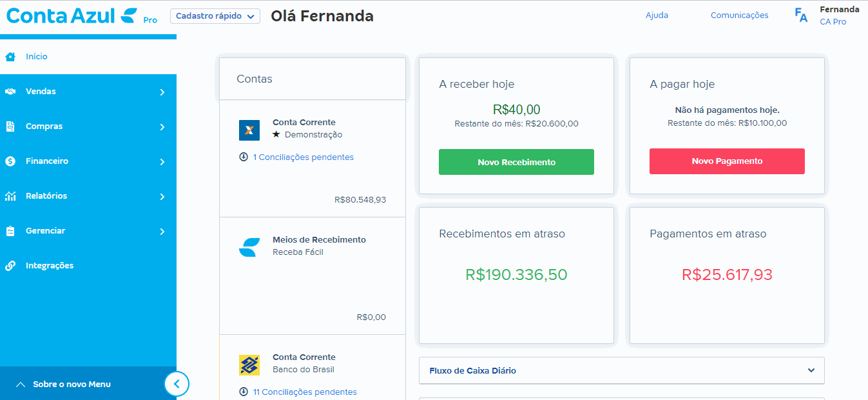Click the Compras document icon
This screenshot has width=868, height=400.
[x=10, y=126]
